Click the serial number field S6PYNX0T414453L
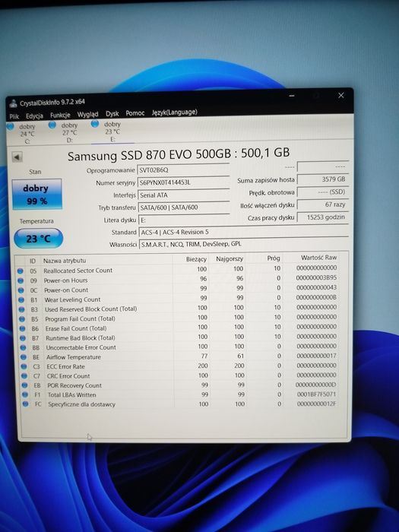 [183, 182]
